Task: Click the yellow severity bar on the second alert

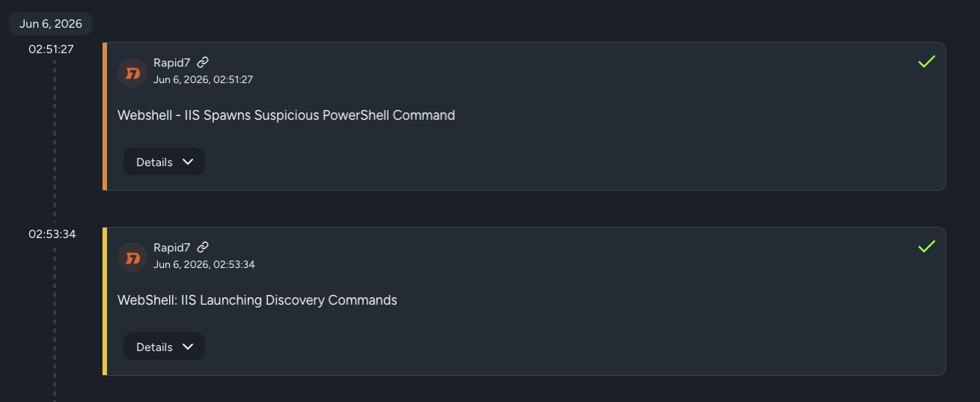Action: [x=105, y=301]
